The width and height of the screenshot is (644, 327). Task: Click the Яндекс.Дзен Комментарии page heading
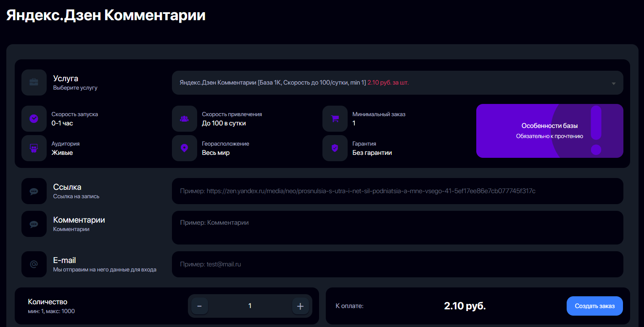106,16
